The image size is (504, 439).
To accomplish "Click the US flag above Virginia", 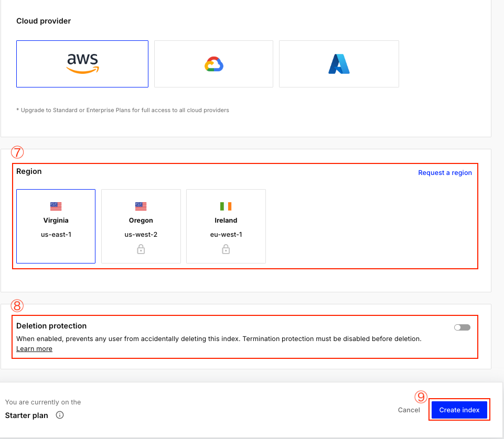I will [56, 206].
